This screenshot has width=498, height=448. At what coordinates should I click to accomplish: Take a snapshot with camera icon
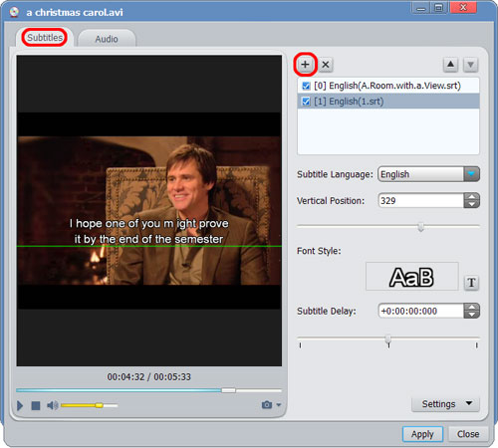(267, 405)
